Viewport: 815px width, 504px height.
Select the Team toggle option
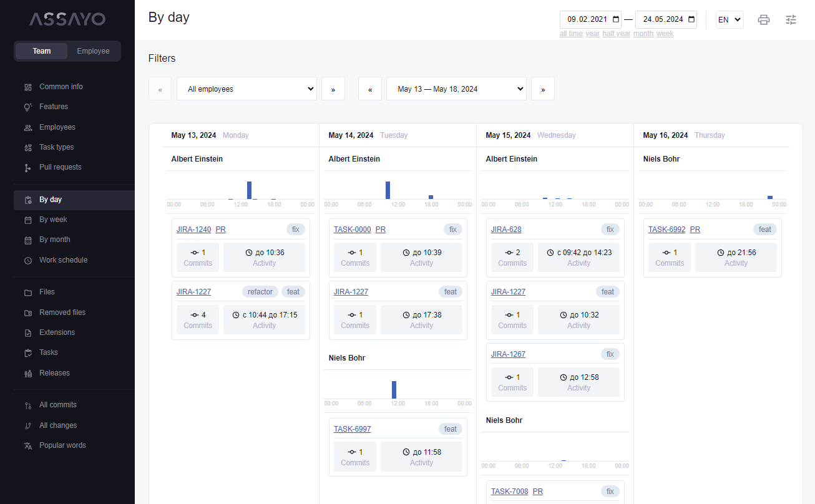[x=42, y=51]
